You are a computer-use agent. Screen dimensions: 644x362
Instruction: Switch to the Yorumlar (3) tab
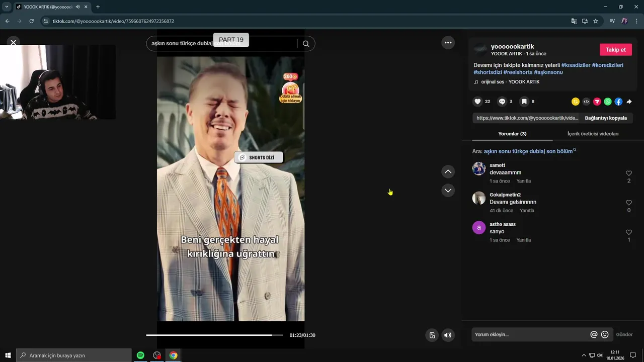(512, 134)
